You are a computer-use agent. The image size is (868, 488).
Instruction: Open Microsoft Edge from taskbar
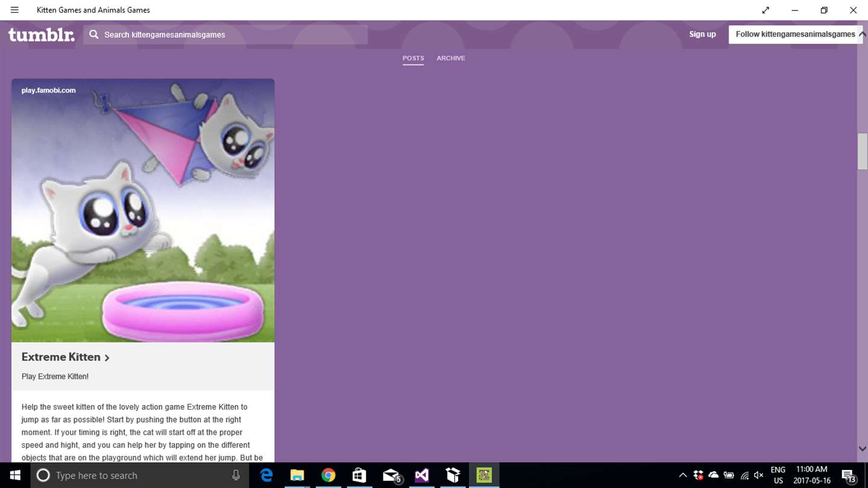(x=266, y=475)
